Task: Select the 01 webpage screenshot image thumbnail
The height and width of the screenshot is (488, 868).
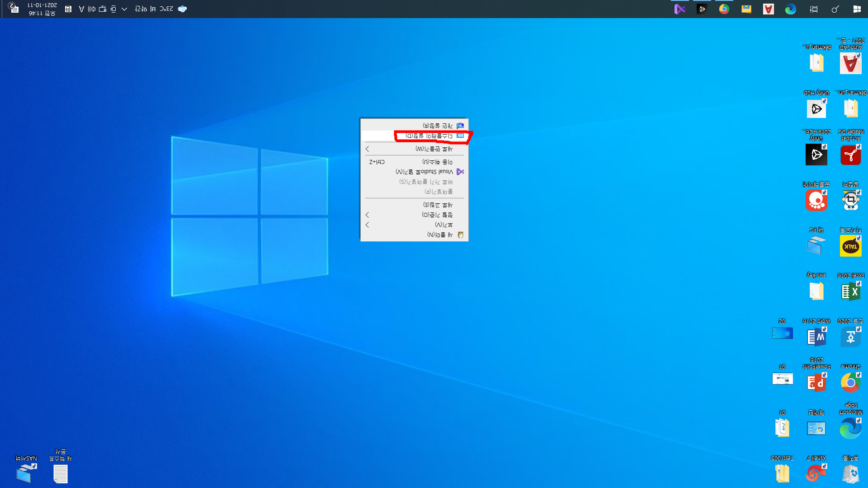Action: [x=782, y=375]
